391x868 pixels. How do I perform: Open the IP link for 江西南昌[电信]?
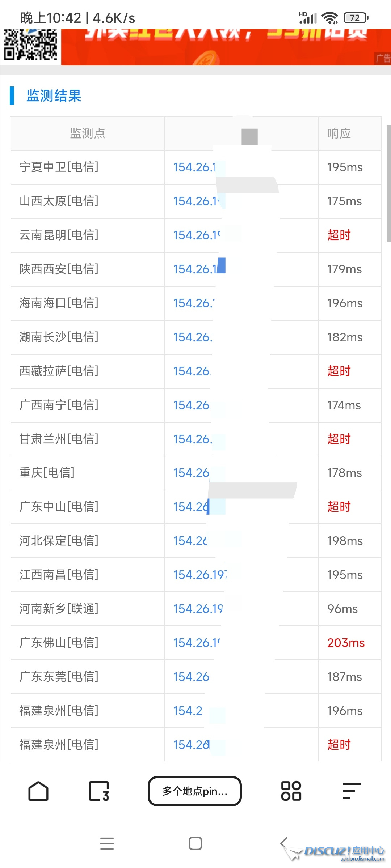click(x=200, y=575)
